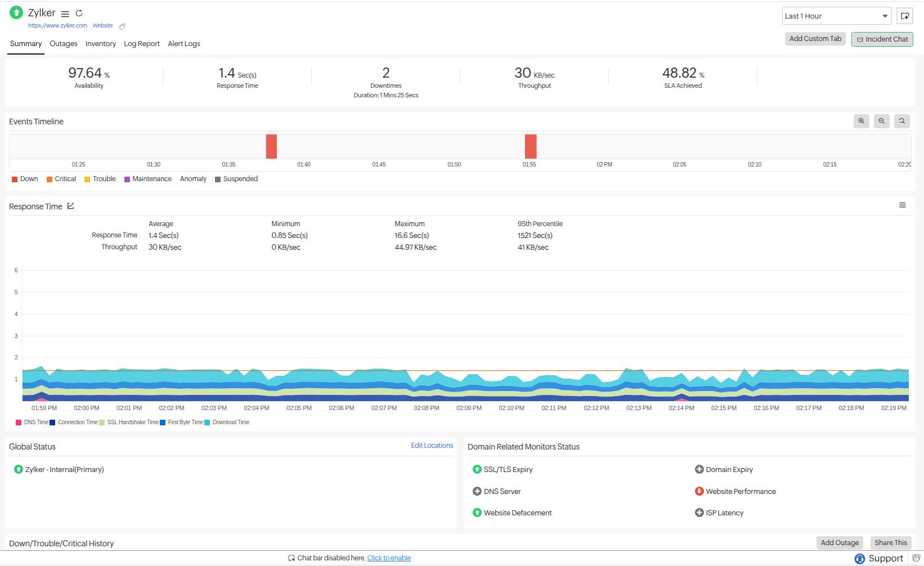Viewport: 924px width, 566px height.
Task: Click the hamburger menu beside Zylker
Action: point(65,14)
